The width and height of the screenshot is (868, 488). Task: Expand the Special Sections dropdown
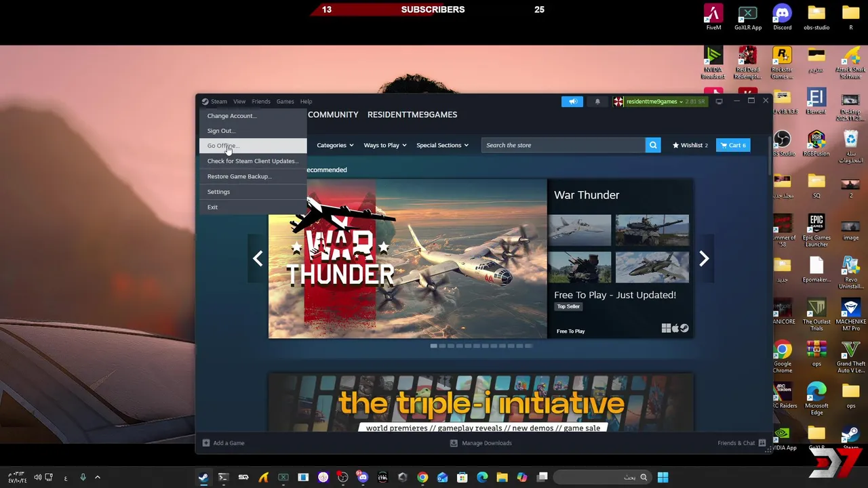click(x=442, y=145)
